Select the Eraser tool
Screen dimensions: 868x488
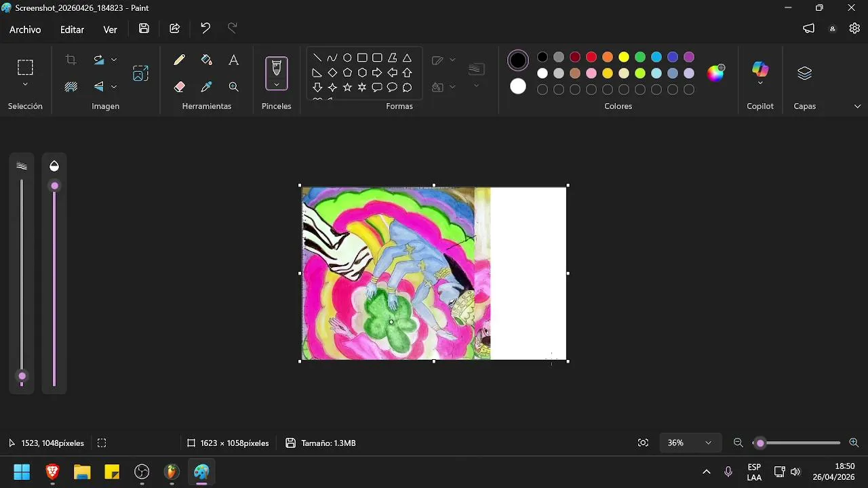point(179,87)
